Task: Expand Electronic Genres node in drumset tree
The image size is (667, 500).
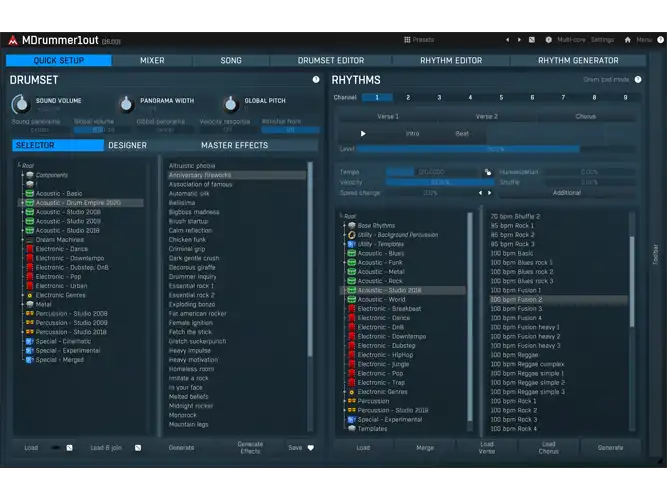Action: pos(23,295)
